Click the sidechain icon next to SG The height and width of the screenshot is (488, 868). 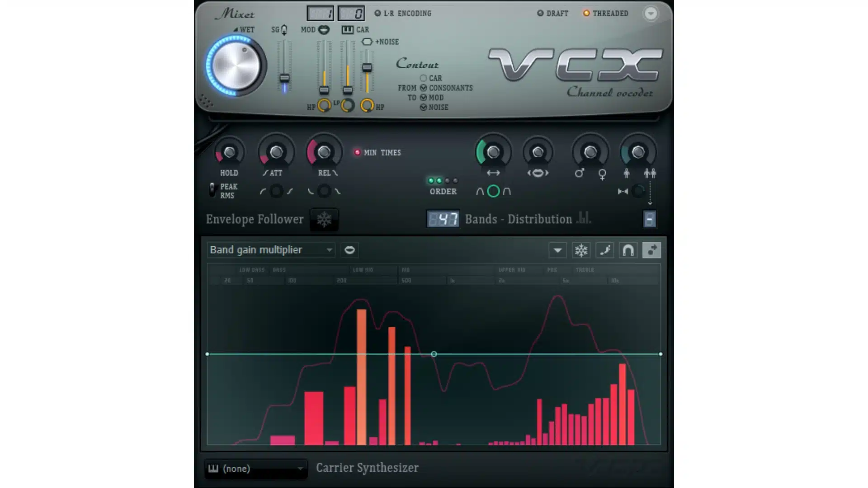284,30
